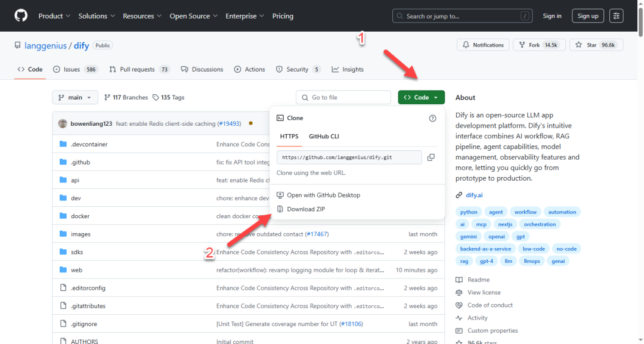Expand the Open Source menu

193,16
